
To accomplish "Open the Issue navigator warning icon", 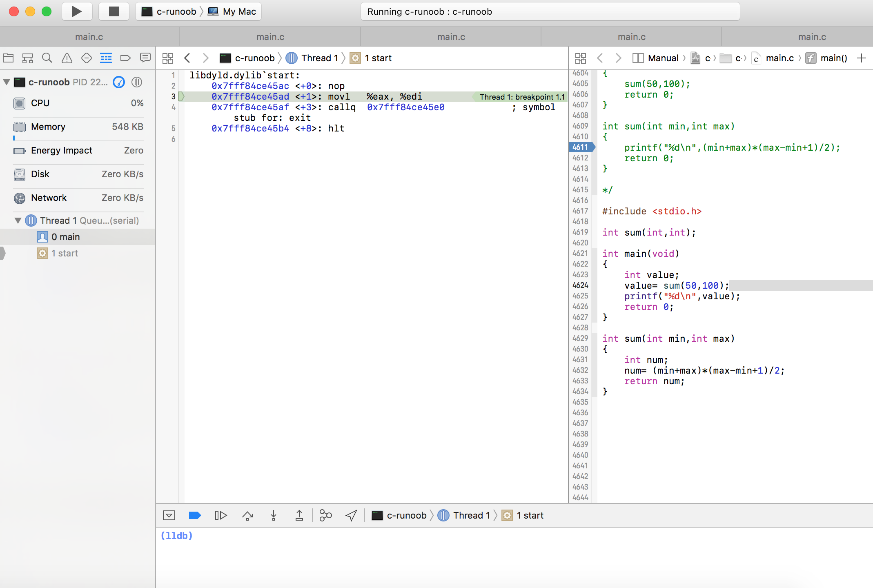I will coord(67,58).
